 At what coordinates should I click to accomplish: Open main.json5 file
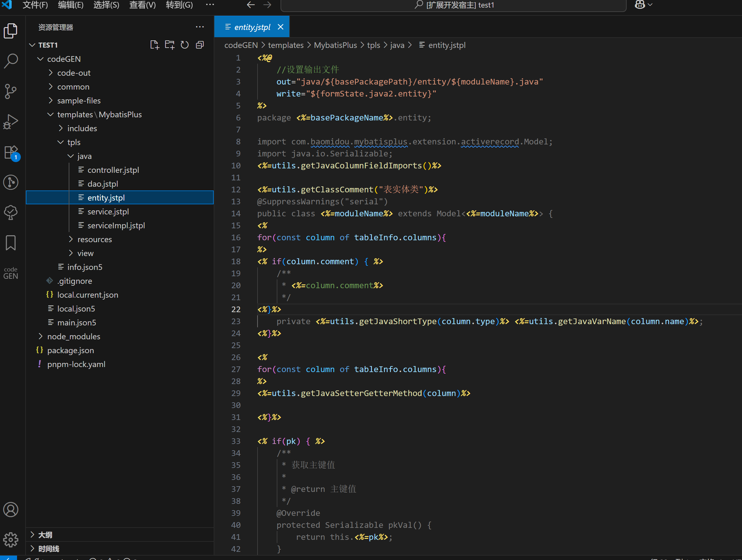pos(120,323)
